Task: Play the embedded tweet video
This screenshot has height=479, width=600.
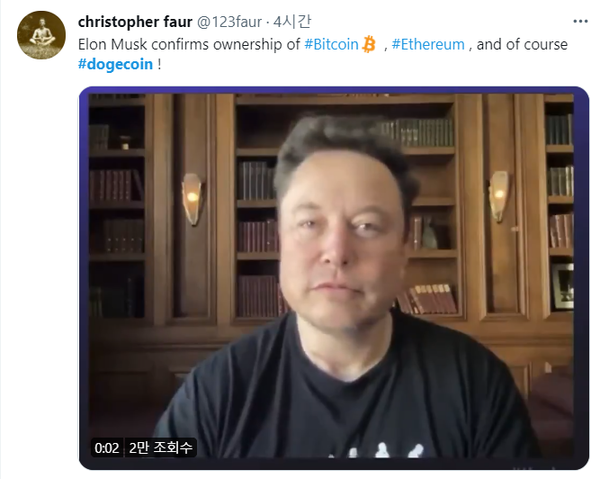Action: coord(334,278)
